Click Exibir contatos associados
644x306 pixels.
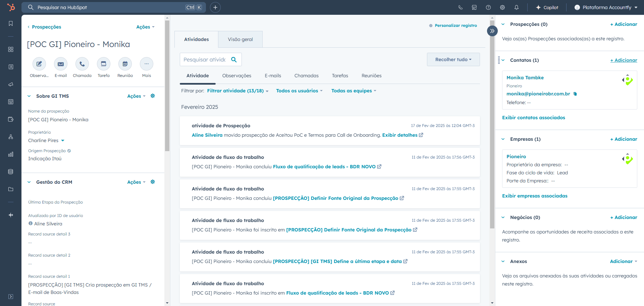[534, 118]
